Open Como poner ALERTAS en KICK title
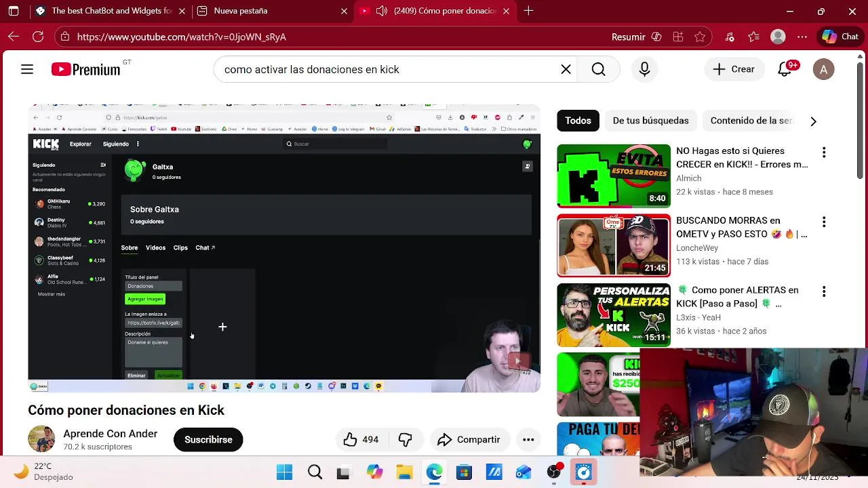 (x=737, y=297)
